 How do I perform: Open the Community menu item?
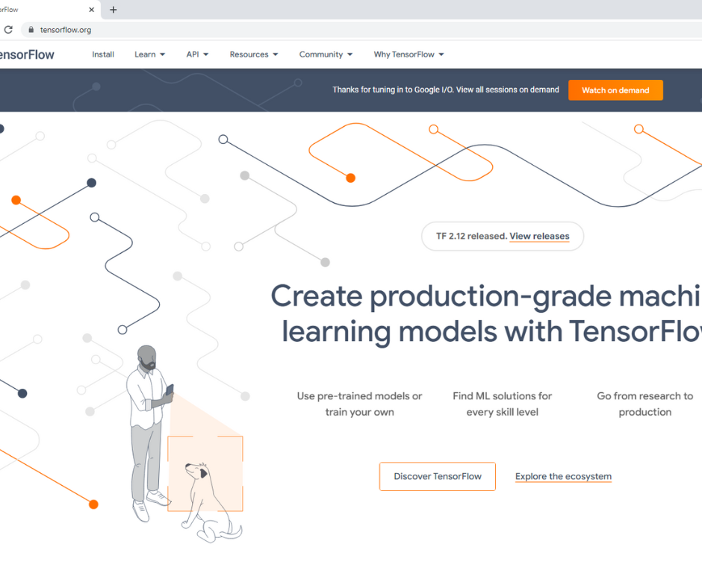(x=321, y=54)
